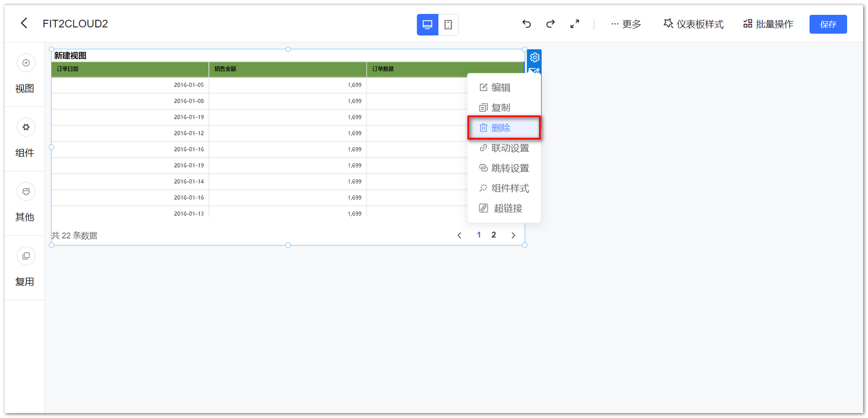Go to page 2 of the table
Screen dimensions: 868x418
tap(493, 235)
